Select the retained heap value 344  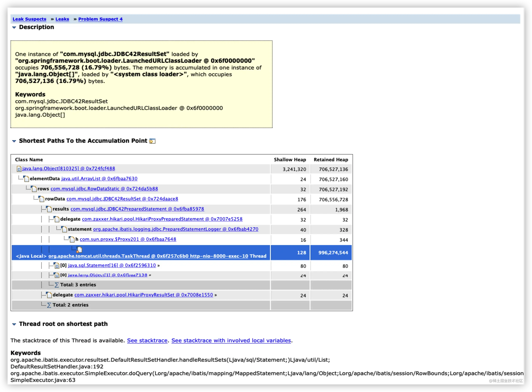click(344, 240)
